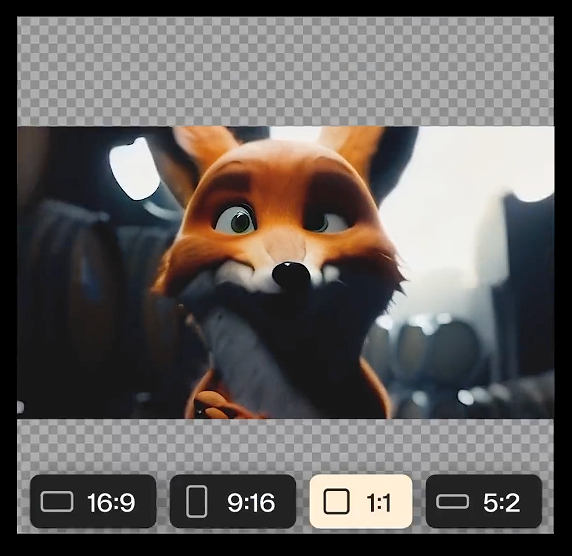Select the 16:9 landscape rectangle icon
This screenshot has height=556, width=572.
[x=57, y=502]
